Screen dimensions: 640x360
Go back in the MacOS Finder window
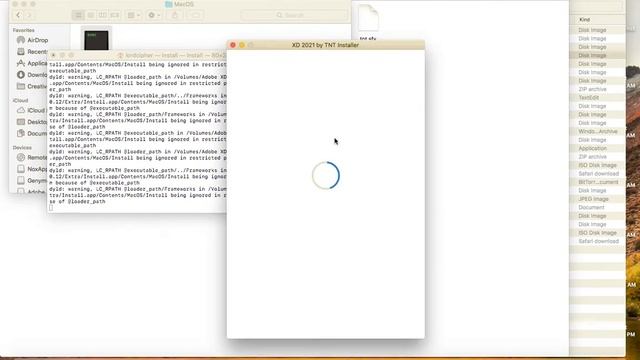click(x=18, y=15)
